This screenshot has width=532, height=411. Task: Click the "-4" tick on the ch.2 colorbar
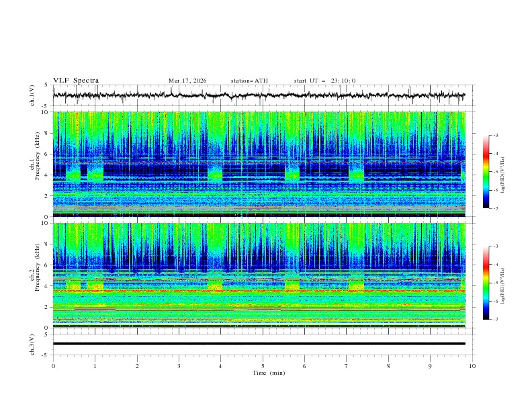(496, 265)
